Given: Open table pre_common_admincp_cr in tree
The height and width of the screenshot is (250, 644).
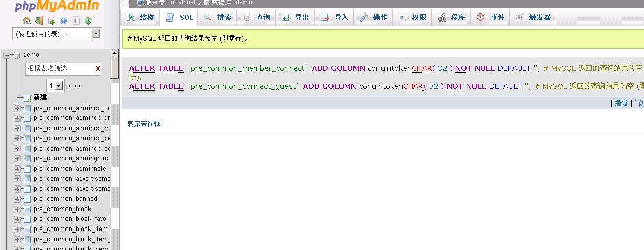Looking at the screenshot, I should (72, 108).
